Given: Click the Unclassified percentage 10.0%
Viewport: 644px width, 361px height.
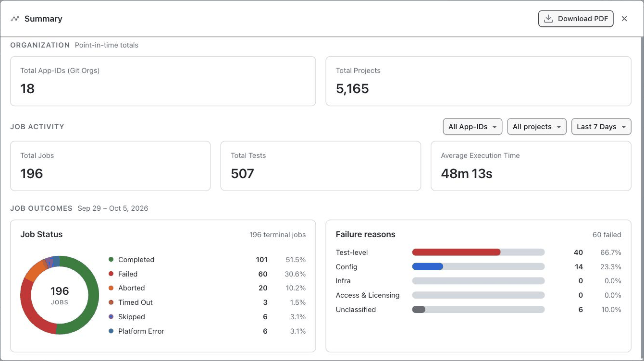Looking at the screenshot, I should (611, 310).
